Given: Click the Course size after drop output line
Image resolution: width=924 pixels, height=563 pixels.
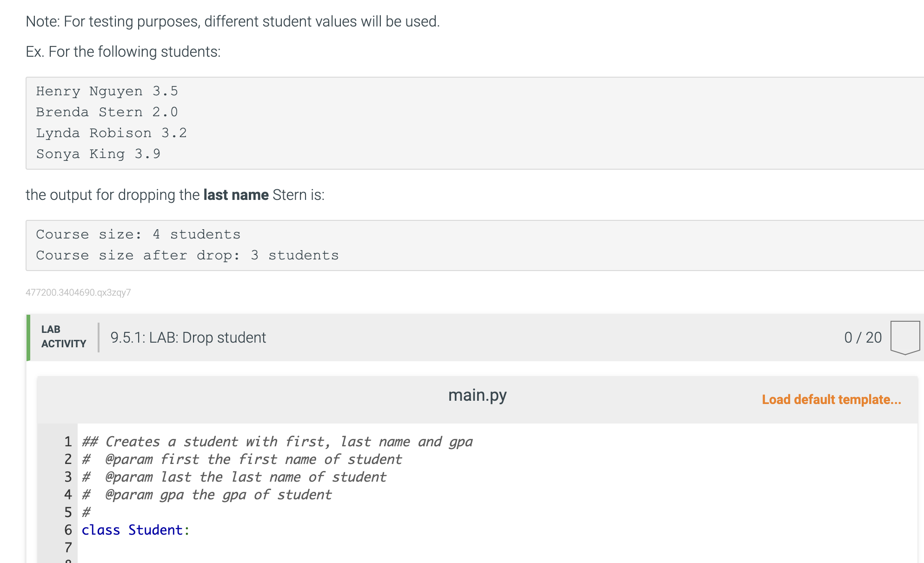Looking at the screenshot, I should 187,255.
